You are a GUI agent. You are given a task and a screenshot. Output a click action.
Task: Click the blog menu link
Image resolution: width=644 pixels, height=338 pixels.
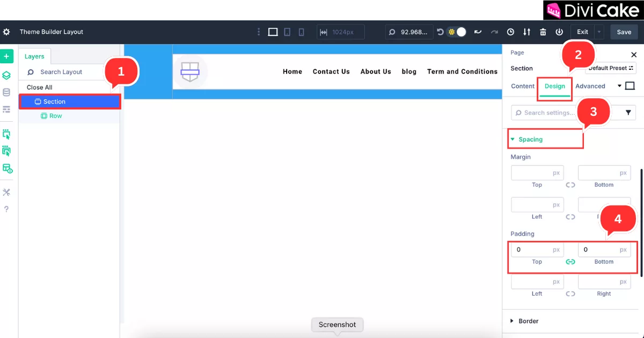tap(409, 71)
